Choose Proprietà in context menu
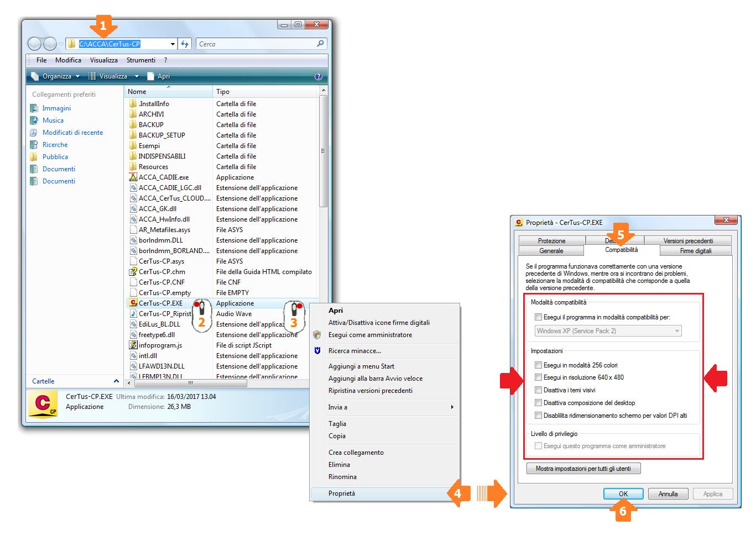The width and height of the screenshot is (756, 536). 384,493
